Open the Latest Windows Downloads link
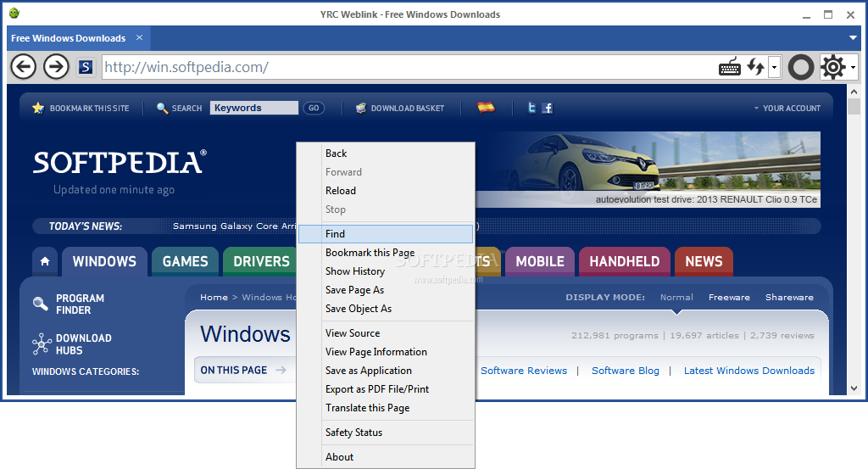The height and width of the screenshot is (469, 868). (x=749, y=371)
